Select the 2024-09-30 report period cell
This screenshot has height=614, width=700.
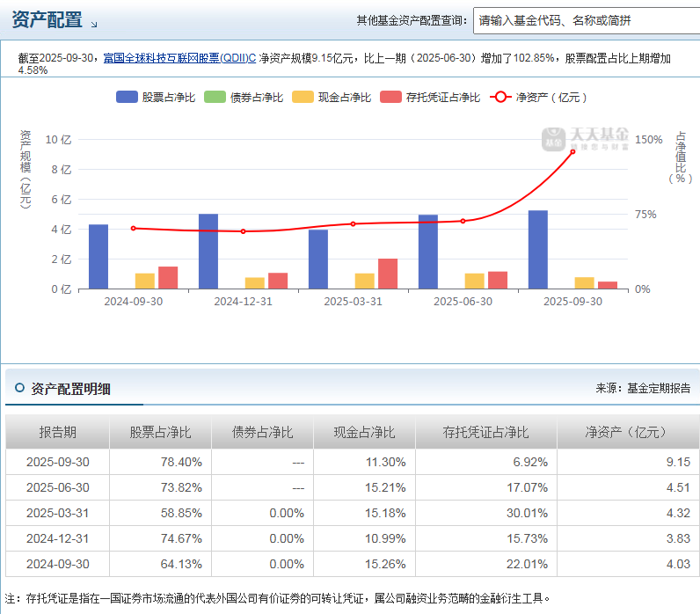pos(57,564)
